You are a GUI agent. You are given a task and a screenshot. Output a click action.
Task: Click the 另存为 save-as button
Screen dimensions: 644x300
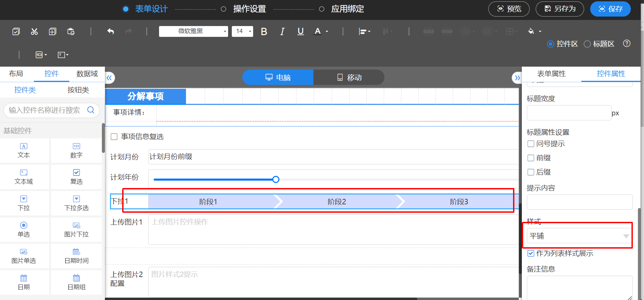coord(560,9)
